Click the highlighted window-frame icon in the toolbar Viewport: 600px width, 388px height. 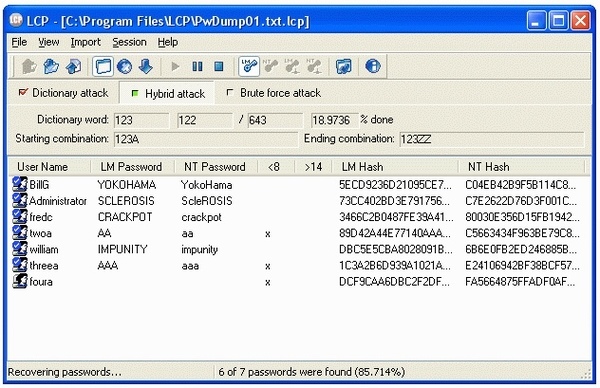[103, 67]
